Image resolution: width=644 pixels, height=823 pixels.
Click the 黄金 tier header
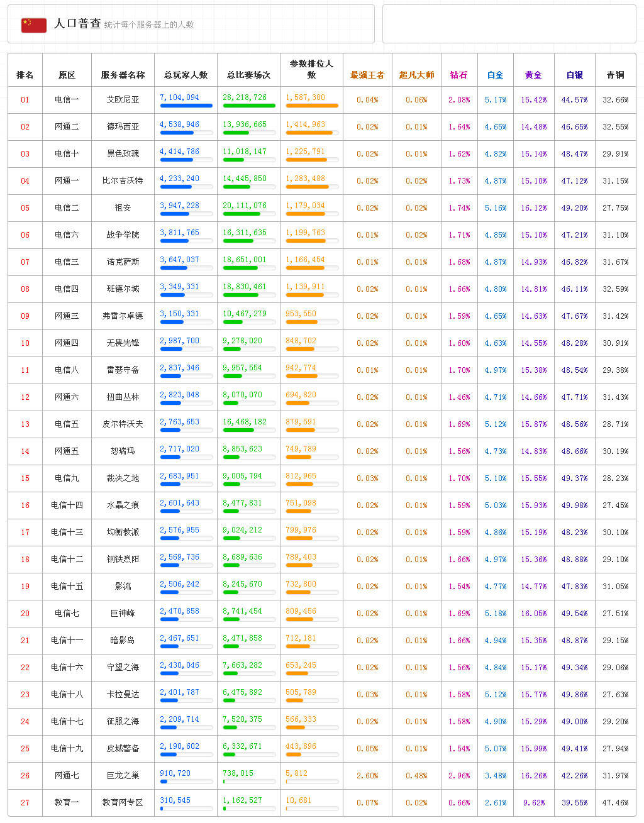(x=533, y=75)
